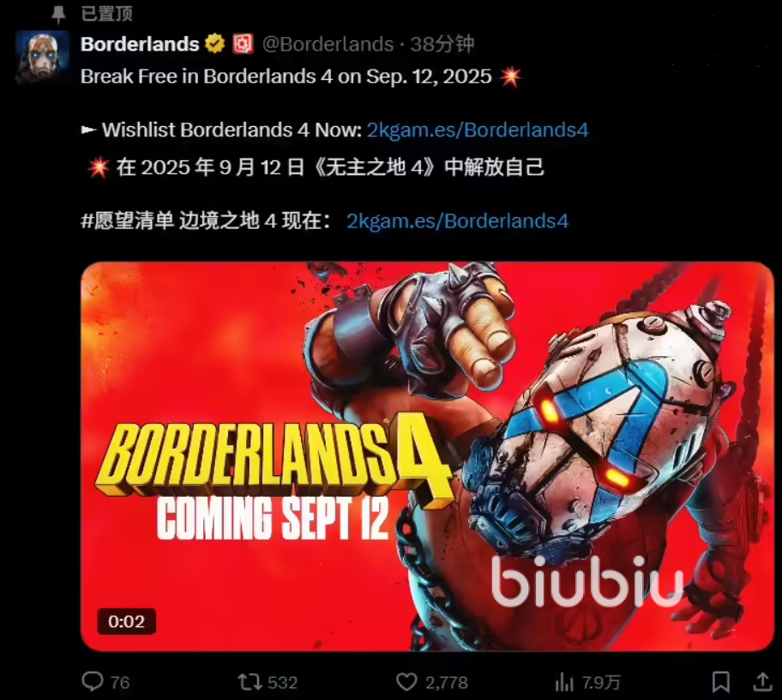Open the #愿望清单 hashtag
The width and height of the screenshot is (782, 700).
click(127, 220)
